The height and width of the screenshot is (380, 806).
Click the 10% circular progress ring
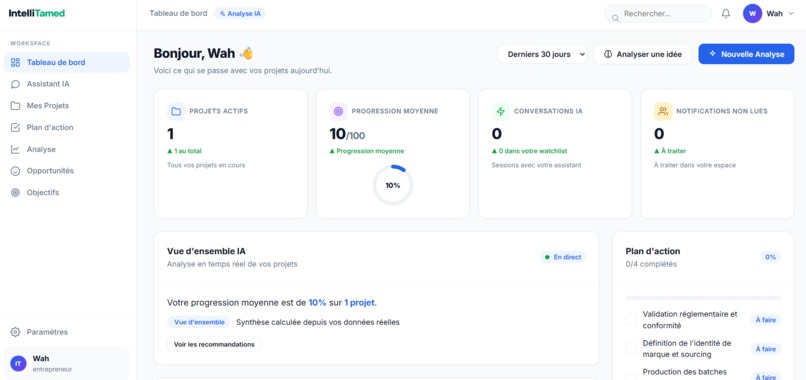pyautogui.click(x=393, y=185)
